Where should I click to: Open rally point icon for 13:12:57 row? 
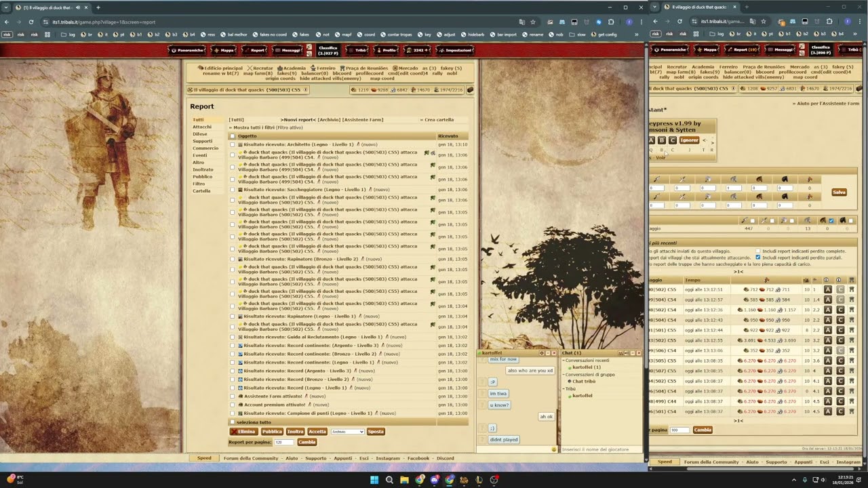(x=852, y=300)
